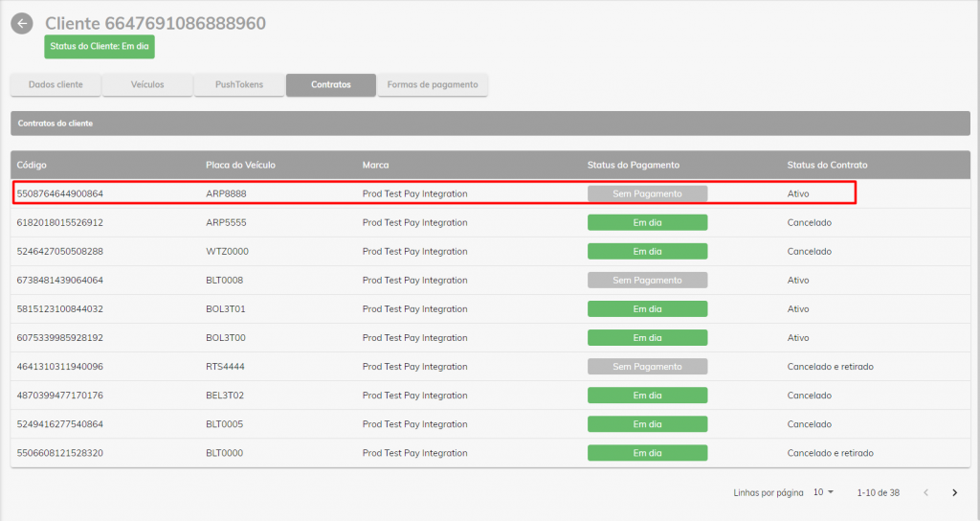Click the plate RTS4444

(225, 367)
